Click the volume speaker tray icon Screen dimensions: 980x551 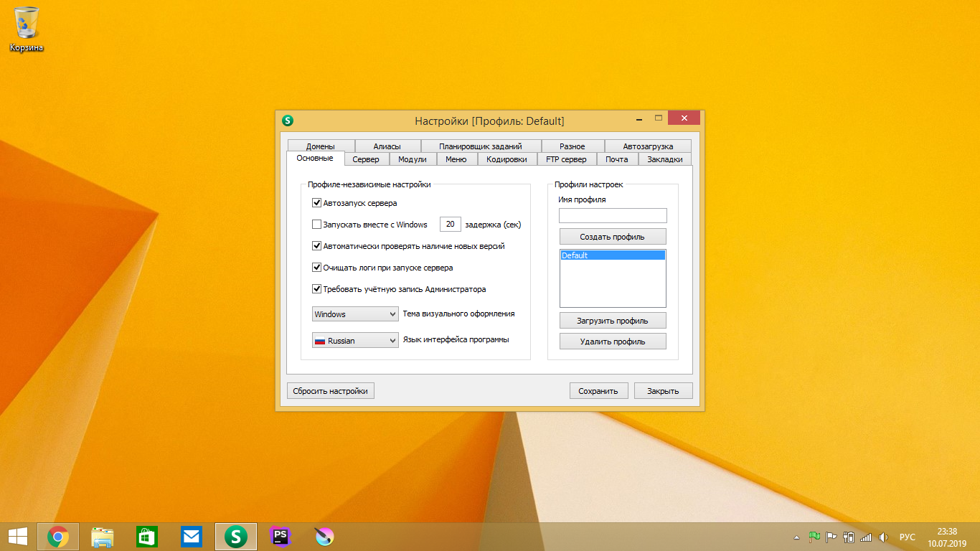[883, 537]
